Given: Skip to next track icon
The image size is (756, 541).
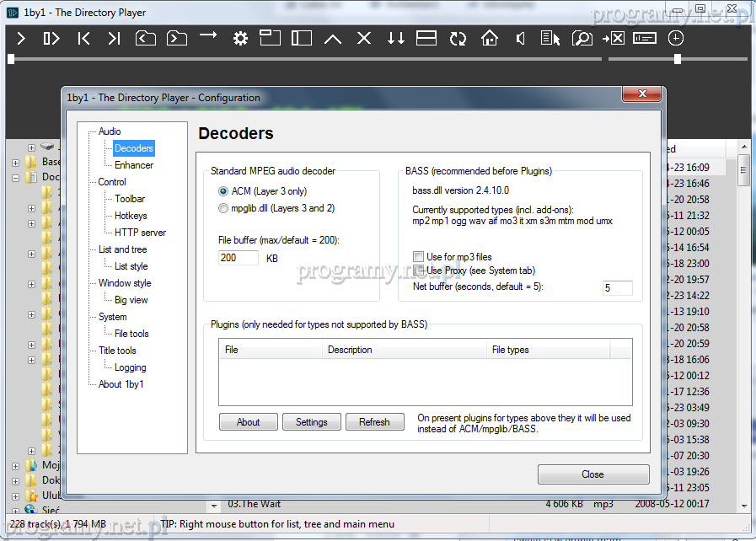Looking at the screenshot, I should [x=114, y=39].
